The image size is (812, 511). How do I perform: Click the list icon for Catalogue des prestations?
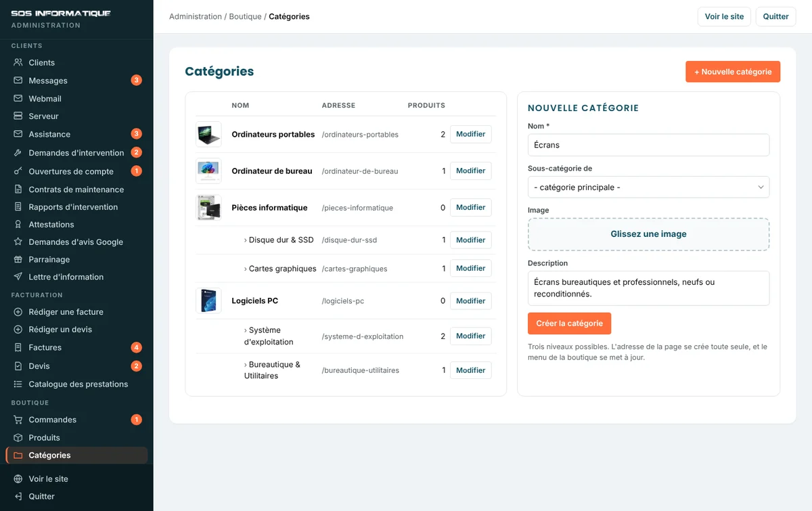pyautogui.click(x=18, y=384)
